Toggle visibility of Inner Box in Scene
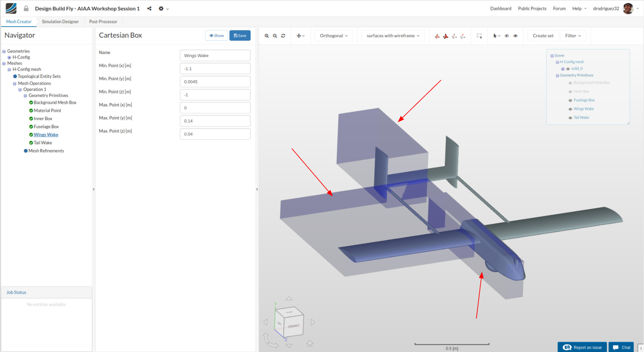The height and width of the screenshot is (352, 644). [x=570, y=92]
